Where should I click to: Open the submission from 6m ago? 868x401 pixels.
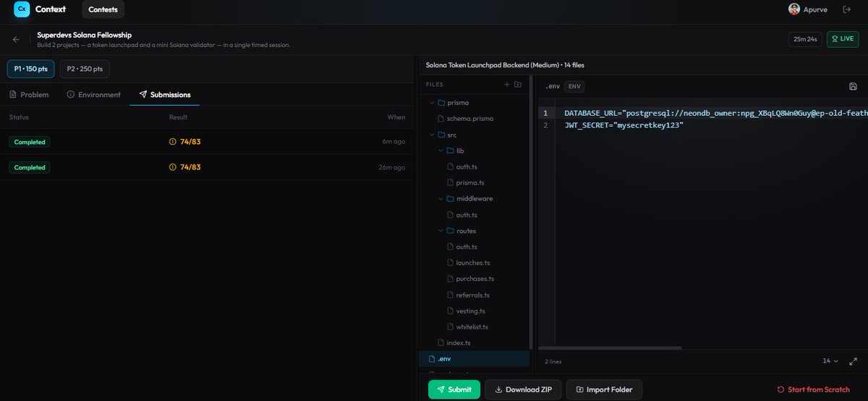208,142
